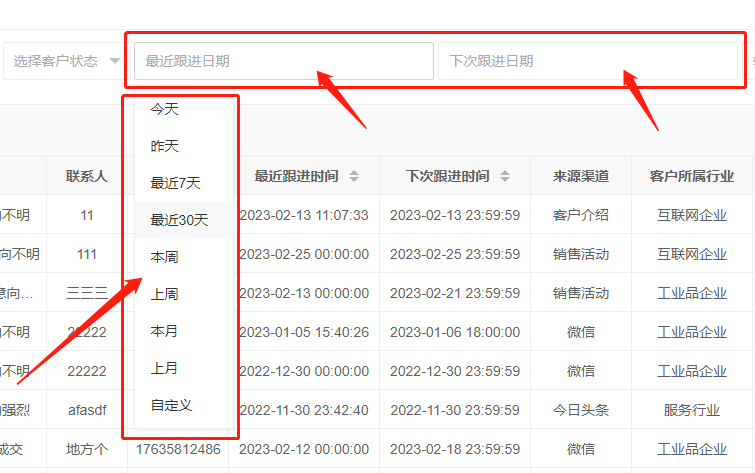
Task: Click the 来源渠道 column header
Action: 581,176
